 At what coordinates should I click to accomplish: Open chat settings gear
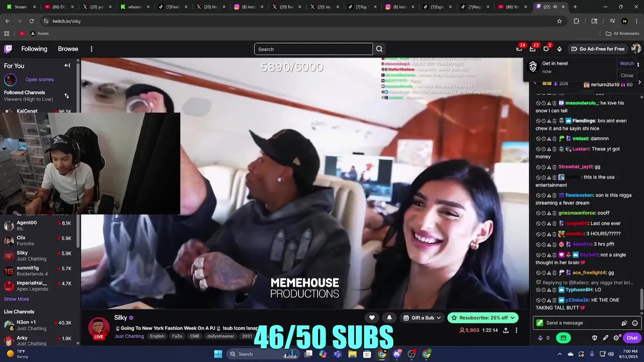pos(616,338)
